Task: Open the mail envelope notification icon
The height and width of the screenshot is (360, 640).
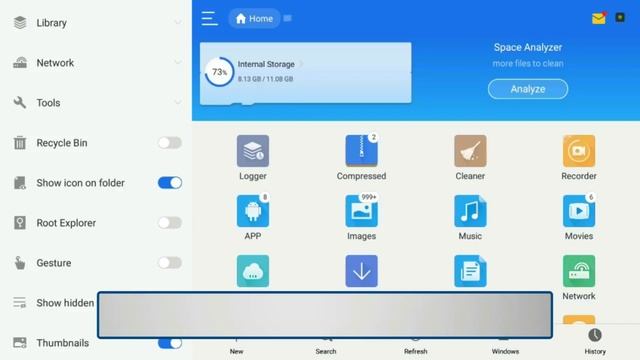Action: (599, 18)
